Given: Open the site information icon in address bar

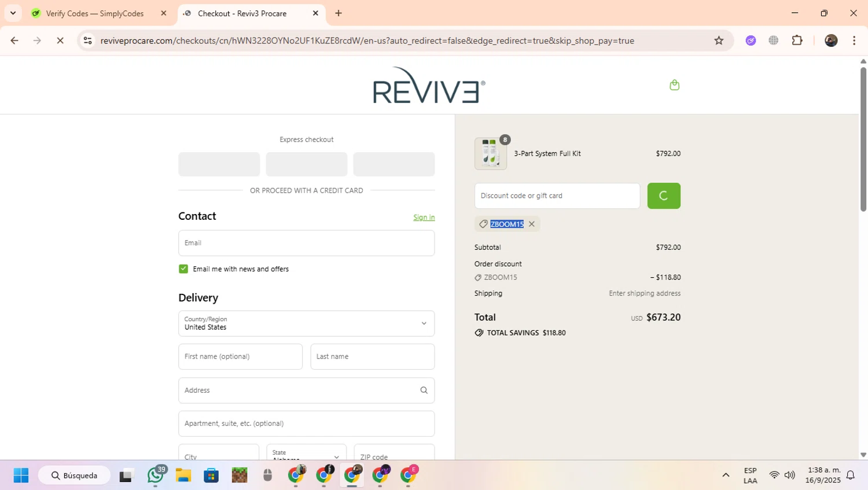Looking at the screenshot, I should click(88, 40).
